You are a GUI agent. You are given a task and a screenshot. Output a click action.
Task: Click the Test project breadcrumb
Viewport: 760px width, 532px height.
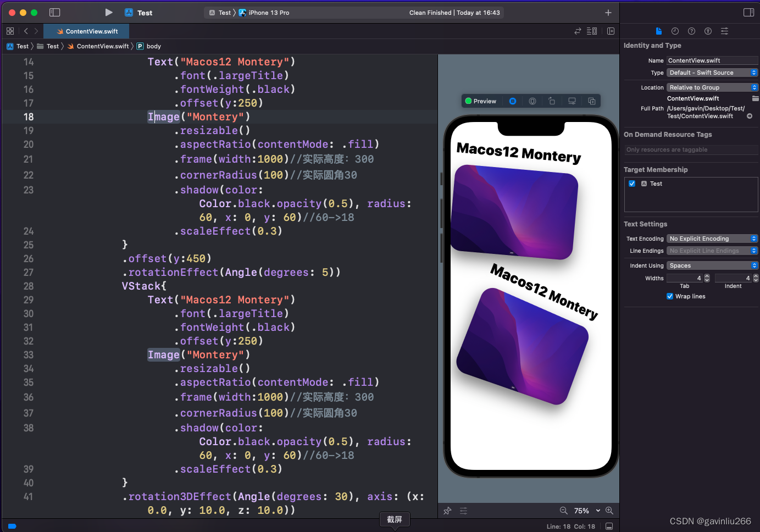[x=18, y=46]
